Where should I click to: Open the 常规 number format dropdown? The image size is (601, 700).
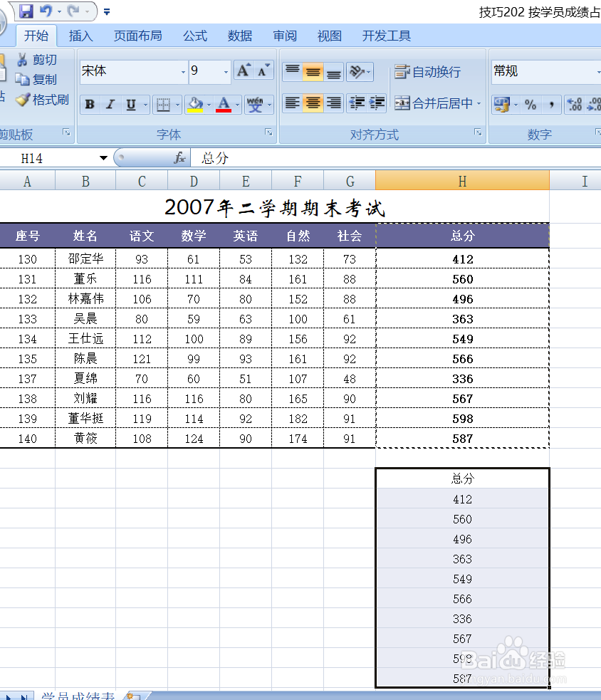[x=598, y=72]
